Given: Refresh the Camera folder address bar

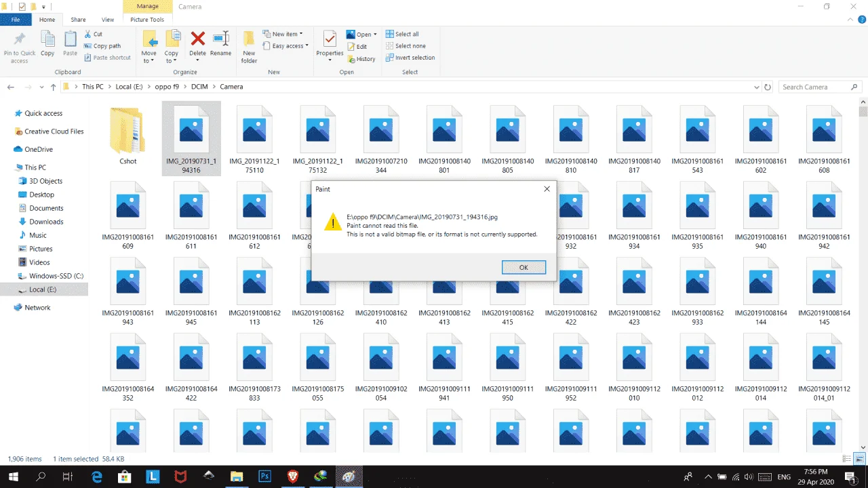Looking at the screenshot, I should click(x=768, y=87).
